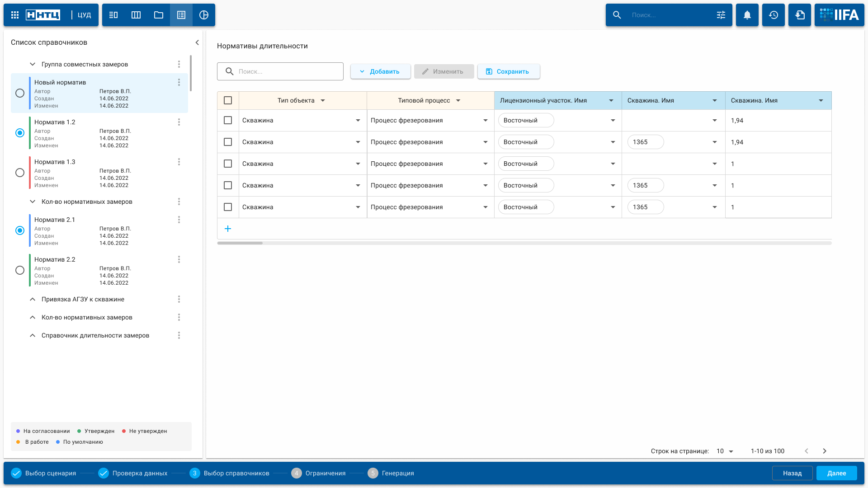Click the Сохранить button
Screen dimensions: 868x488
click(509, 71)
